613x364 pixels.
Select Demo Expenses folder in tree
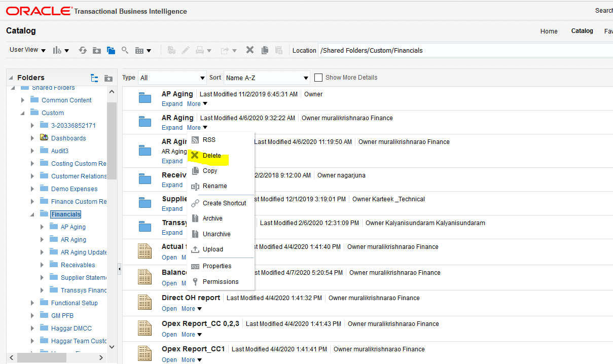[74, 189]
